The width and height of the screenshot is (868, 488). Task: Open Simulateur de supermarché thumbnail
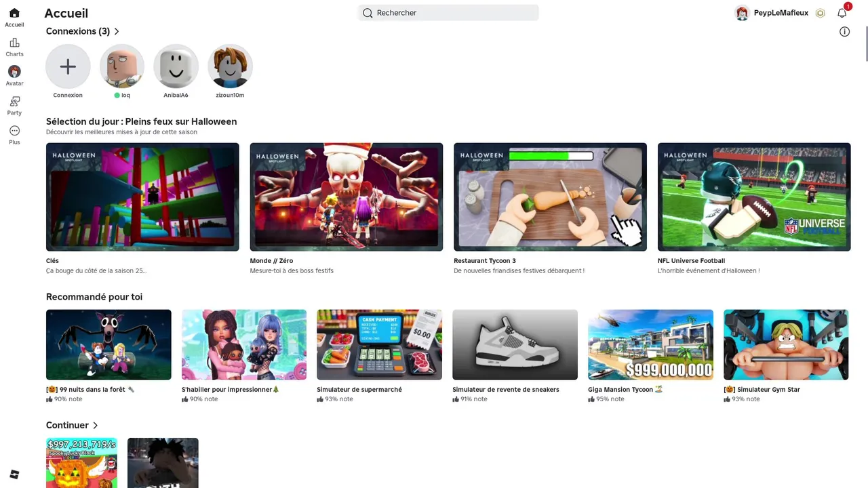(x=380, y=344)
